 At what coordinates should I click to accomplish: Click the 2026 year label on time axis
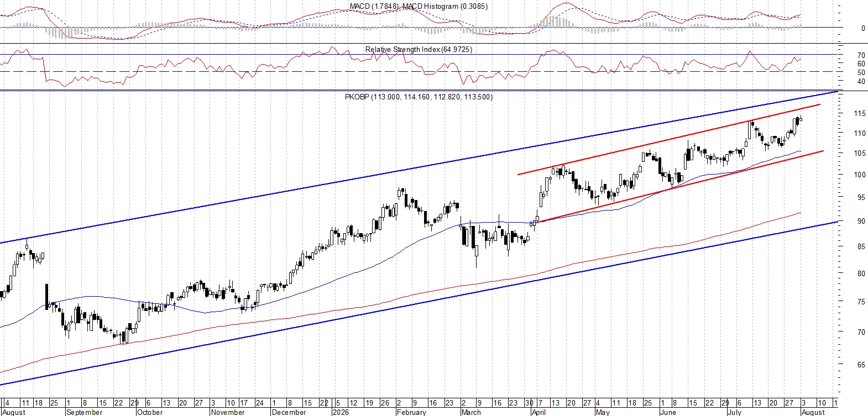pos(341,412)
